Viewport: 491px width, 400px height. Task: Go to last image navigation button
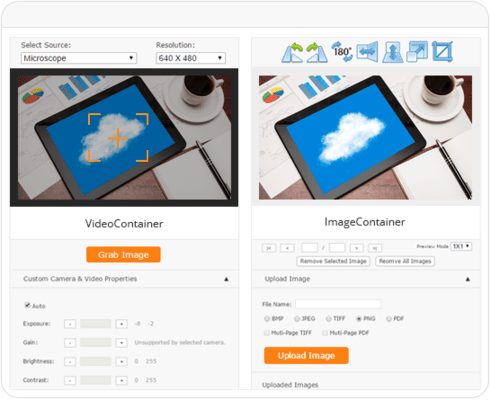(375, 248)
